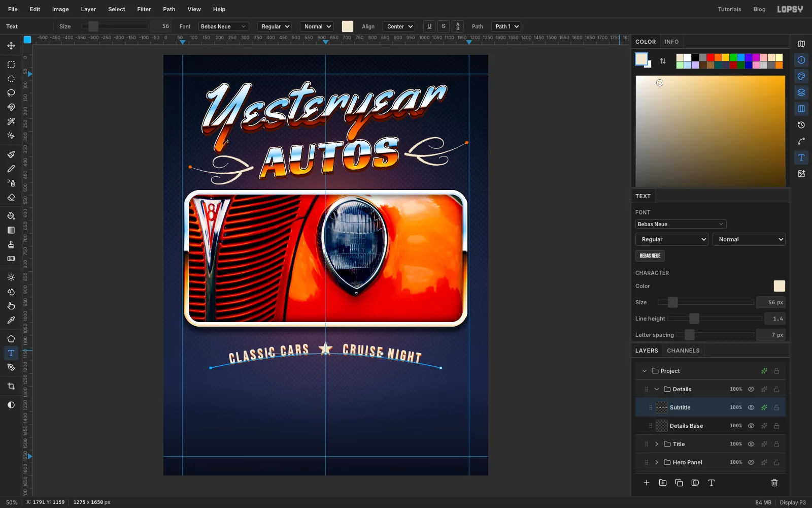The image size is (812, 508).
Task: Click the Bebas Neue font preview button
Action: click(650, 256)
